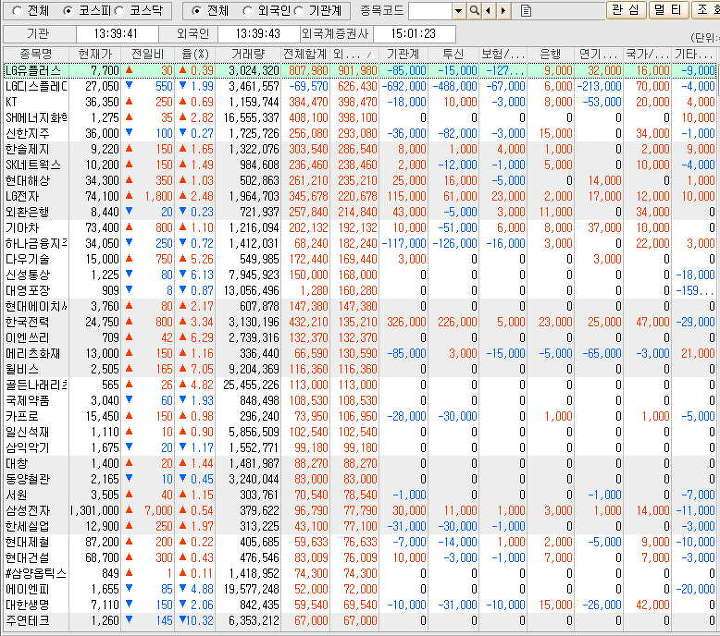Select the 외환은행 stock row
Viewport: 720px width, 636px height.
(x=360, y=212)
